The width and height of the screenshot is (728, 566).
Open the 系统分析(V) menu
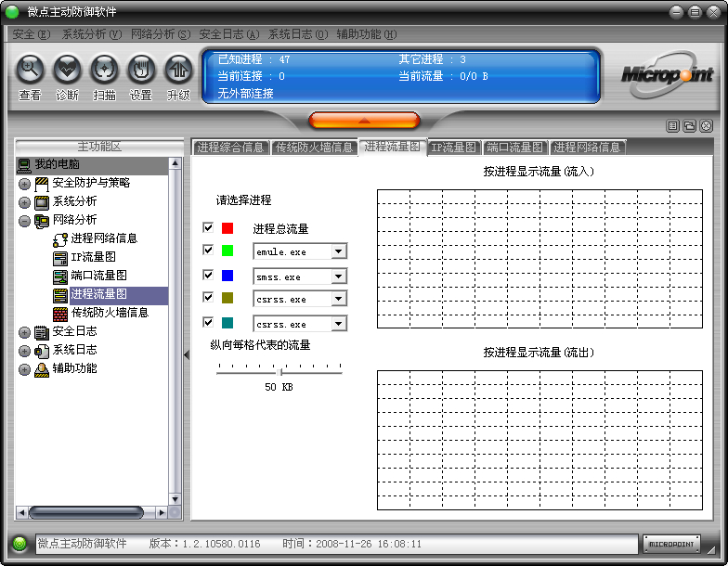[92, 34]
